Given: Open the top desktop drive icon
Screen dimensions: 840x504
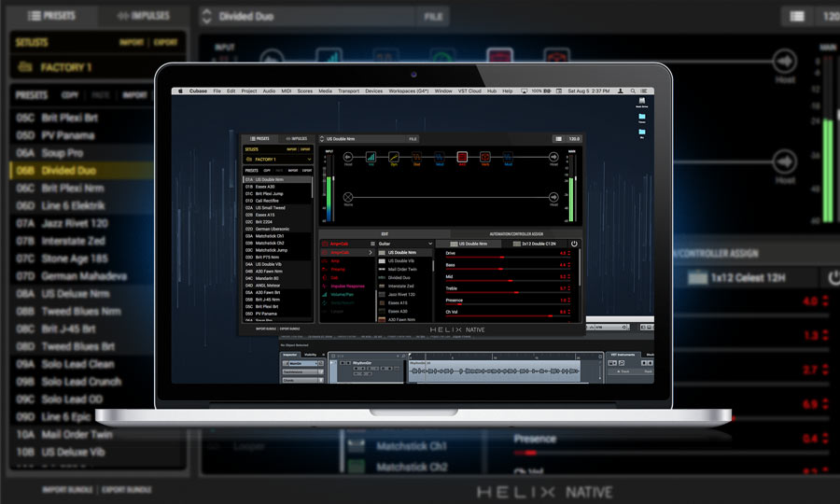Looking at the screenshot, I should tap(642, 102).
